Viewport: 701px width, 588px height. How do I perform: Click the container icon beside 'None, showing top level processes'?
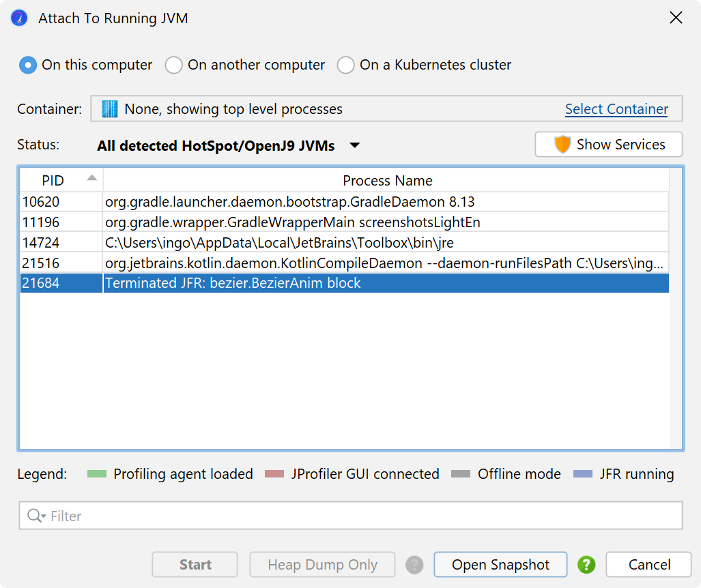[x=109, y=108]
